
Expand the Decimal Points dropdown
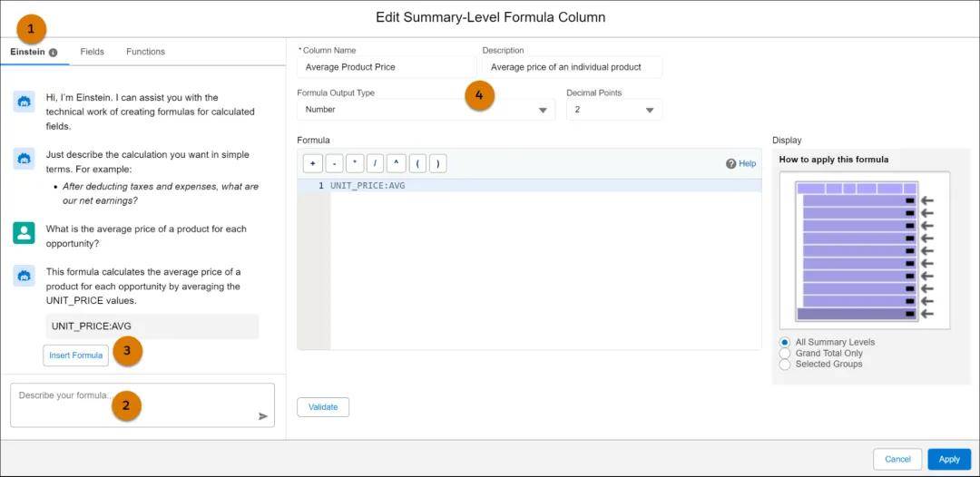614,110
